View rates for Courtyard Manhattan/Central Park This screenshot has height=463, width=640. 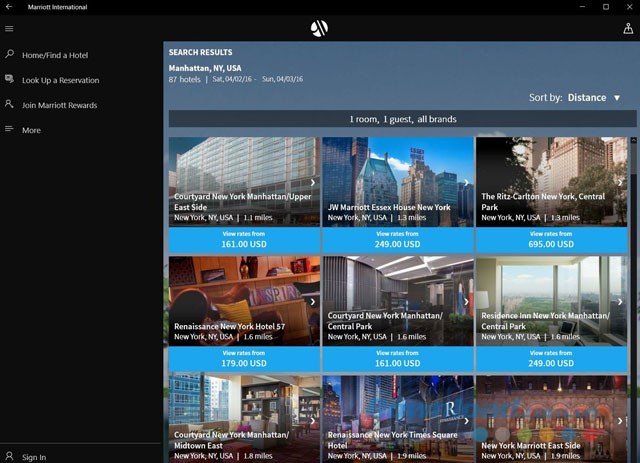click(398, 359)
